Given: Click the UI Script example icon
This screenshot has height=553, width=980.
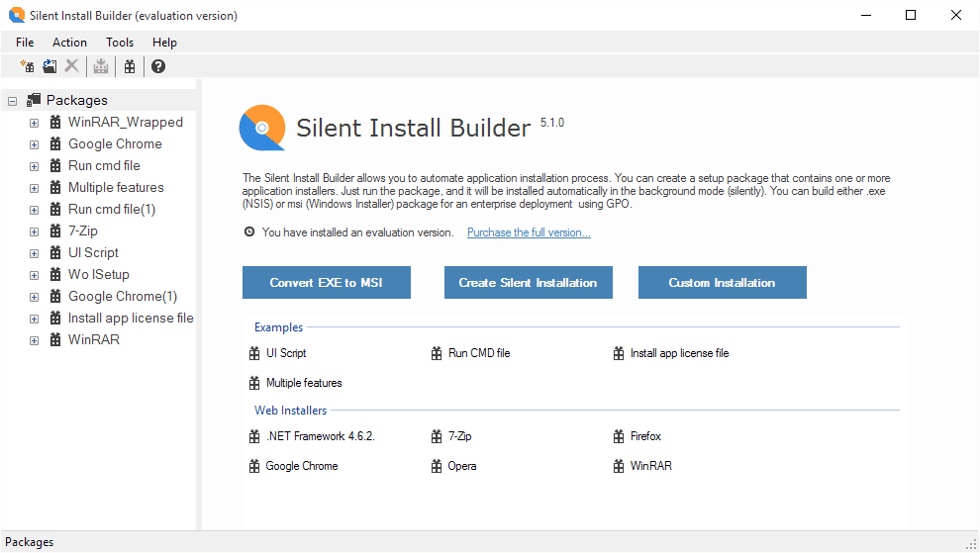Looking at the screenshot, I should [254, 353].
